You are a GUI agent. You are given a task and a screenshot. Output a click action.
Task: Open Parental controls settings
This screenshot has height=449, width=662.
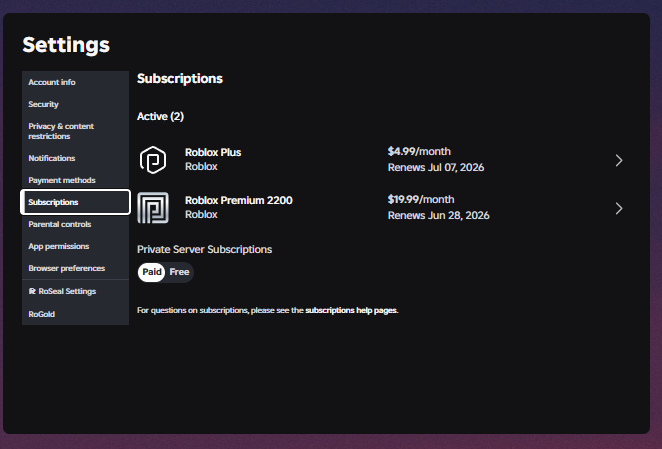(x=75, y=224)
